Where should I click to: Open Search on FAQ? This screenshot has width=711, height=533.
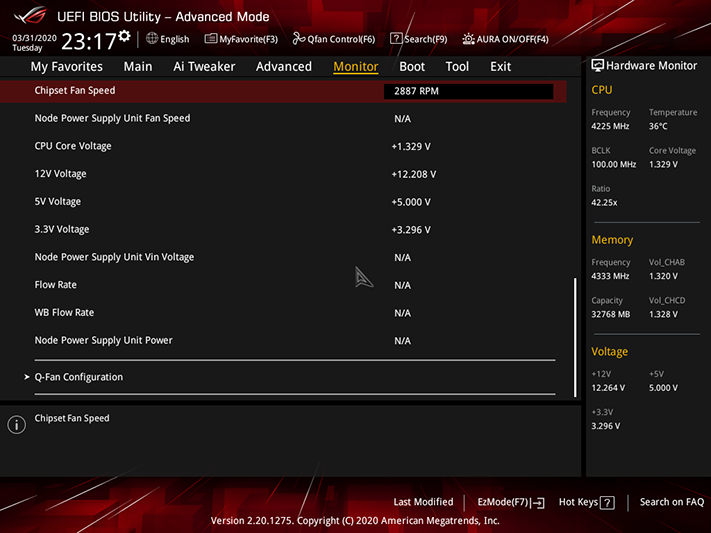pos(672,502)
